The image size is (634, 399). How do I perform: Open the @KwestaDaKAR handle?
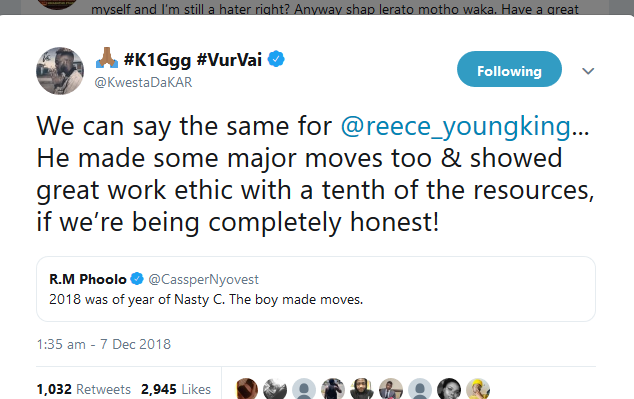pos(143,82)
